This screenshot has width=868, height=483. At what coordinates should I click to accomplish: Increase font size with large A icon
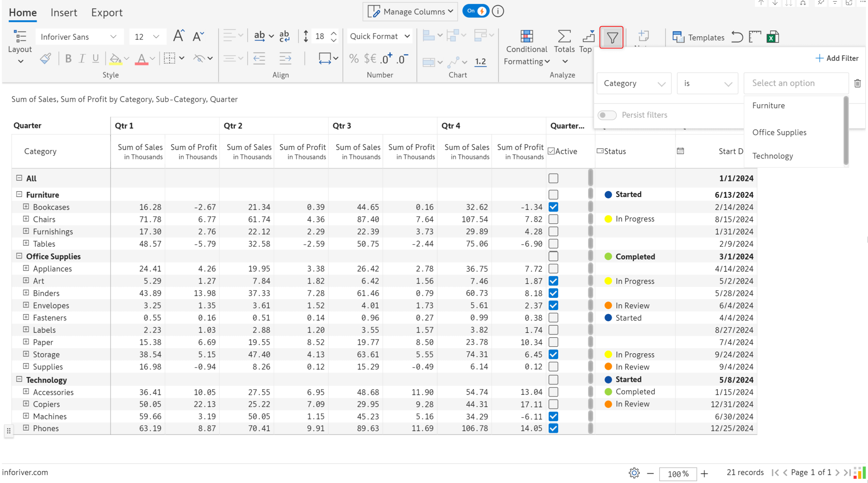tap(178, 36)
